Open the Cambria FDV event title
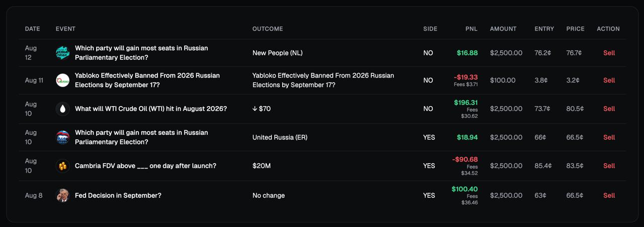Viewport: 644px width, 227px height. click(x=145, y=166)
